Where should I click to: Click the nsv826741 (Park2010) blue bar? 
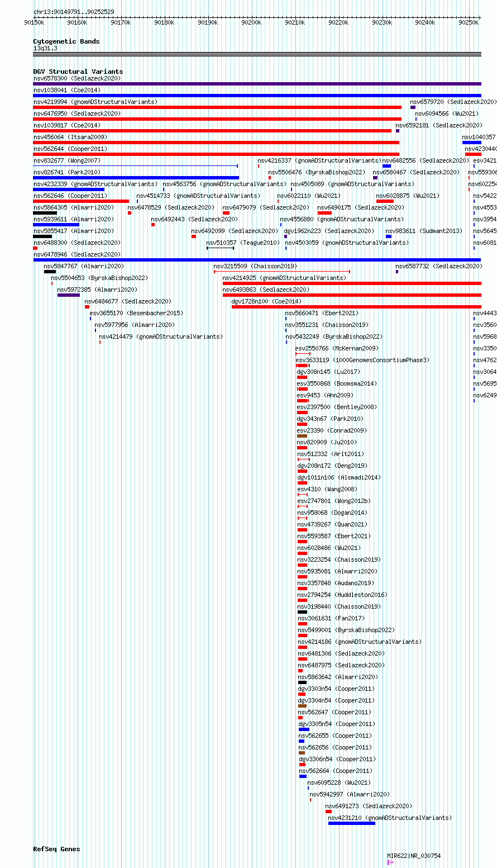coord(136,178)
